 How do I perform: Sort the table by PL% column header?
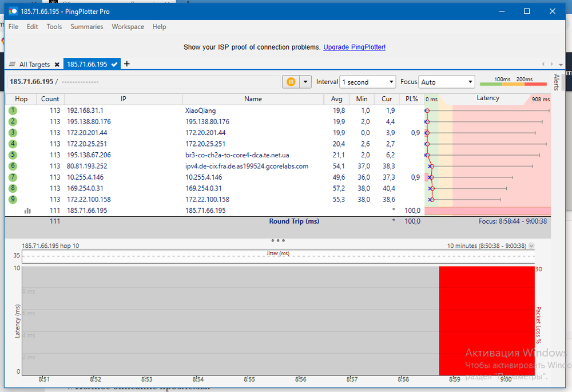[x=412, y=99]
